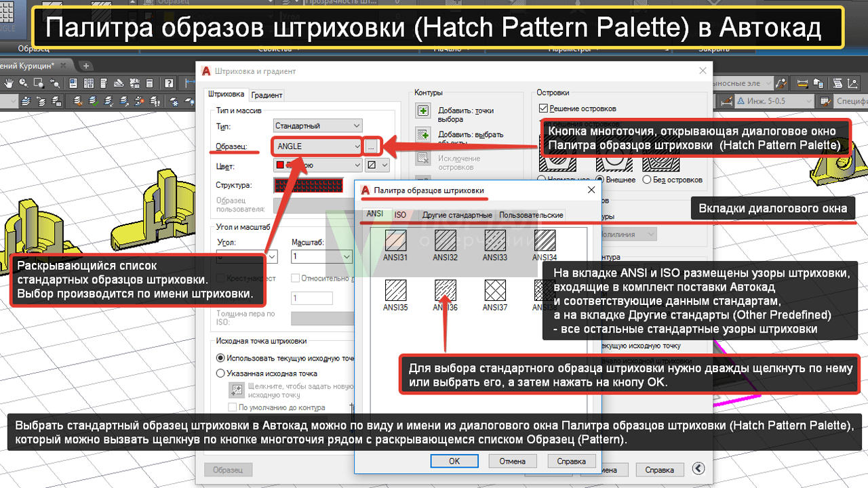Click Отмена in the hatch pattern palette
Screen dimensions: 868x488
(x=513, y=461)
